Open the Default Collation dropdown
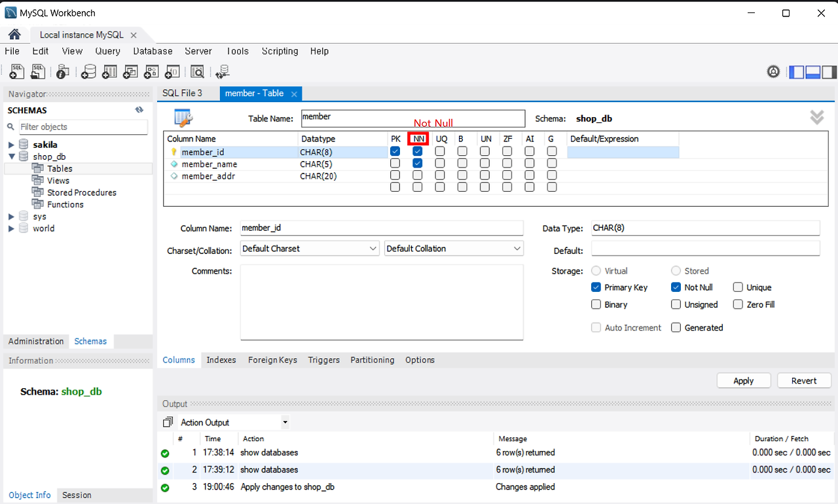838x504 pixels. pyautogui.click(x=454, y=249)
